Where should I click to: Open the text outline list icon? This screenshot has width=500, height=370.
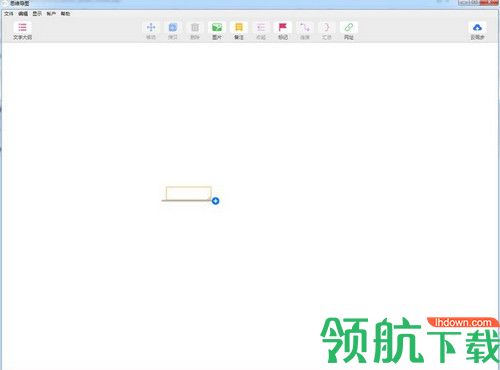pyautogui.click(x=22, y=27)
